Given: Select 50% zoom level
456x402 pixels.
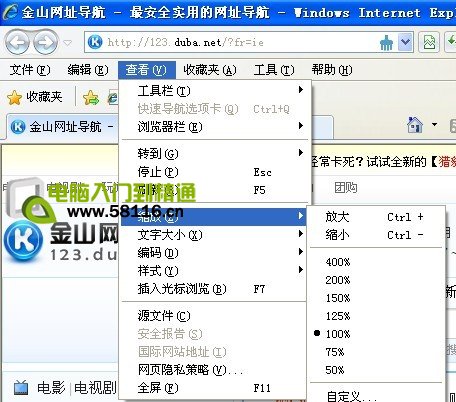Looking at the screenshot, I should tap(376, 370).
